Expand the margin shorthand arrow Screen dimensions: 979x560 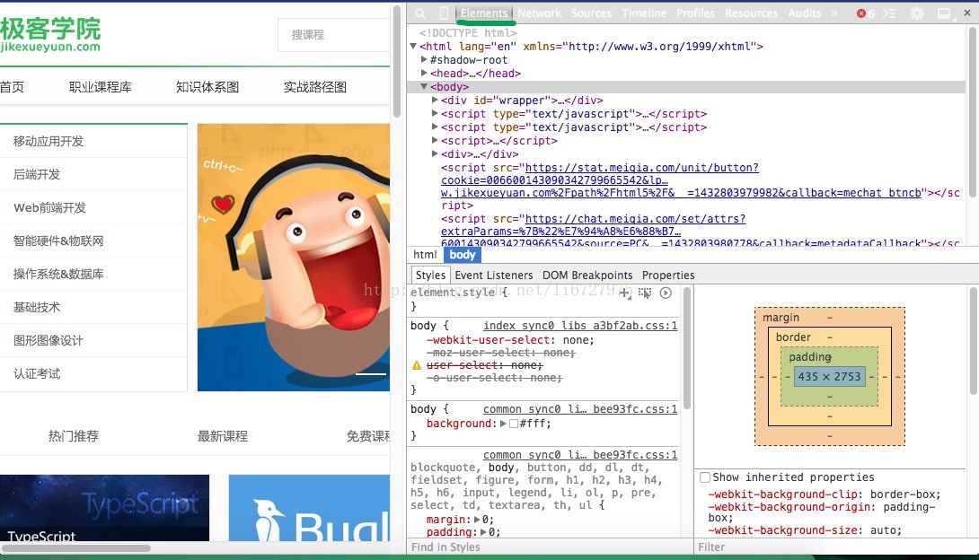[x=478, y=520]
